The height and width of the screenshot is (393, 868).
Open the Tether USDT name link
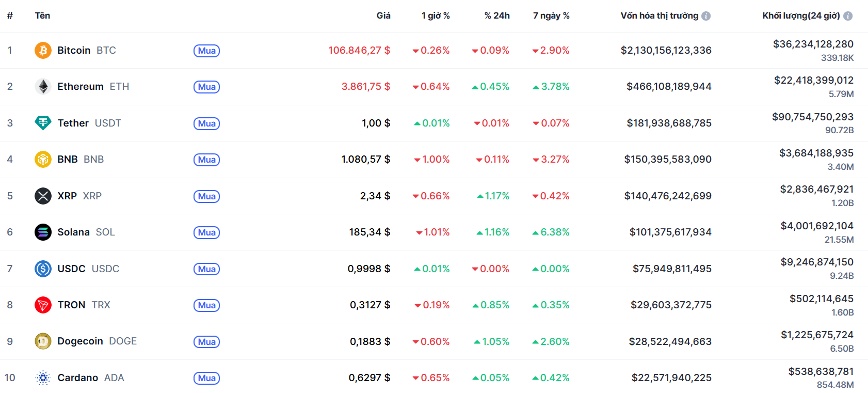(x=89, y=123)
